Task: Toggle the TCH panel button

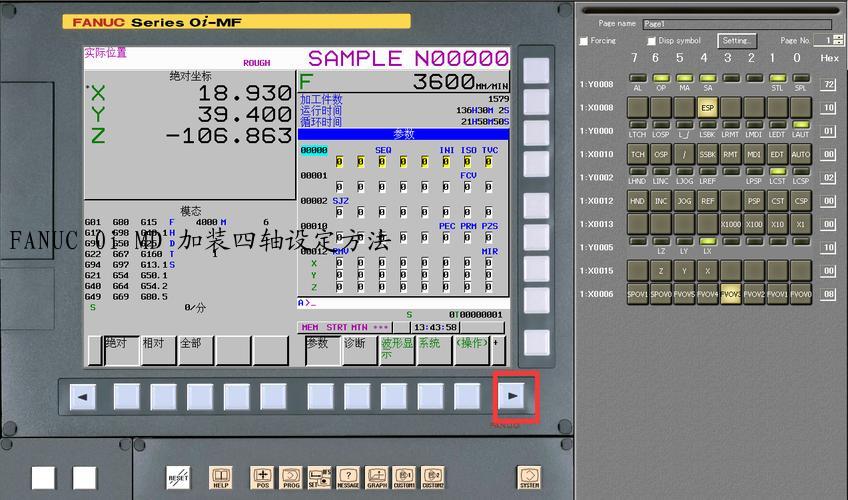Action: pyautogui.click(x=638, y=154)
